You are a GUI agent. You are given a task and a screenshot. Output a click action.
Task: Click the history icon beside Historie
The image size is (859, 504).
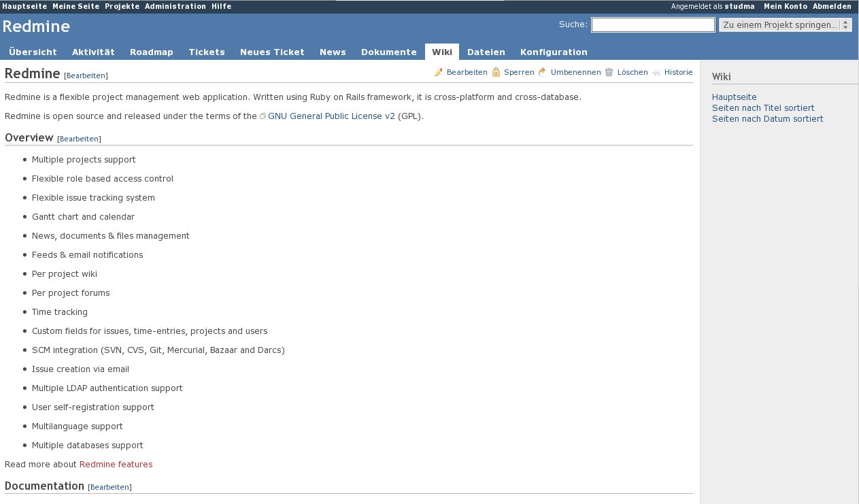[x=656, y=72]
